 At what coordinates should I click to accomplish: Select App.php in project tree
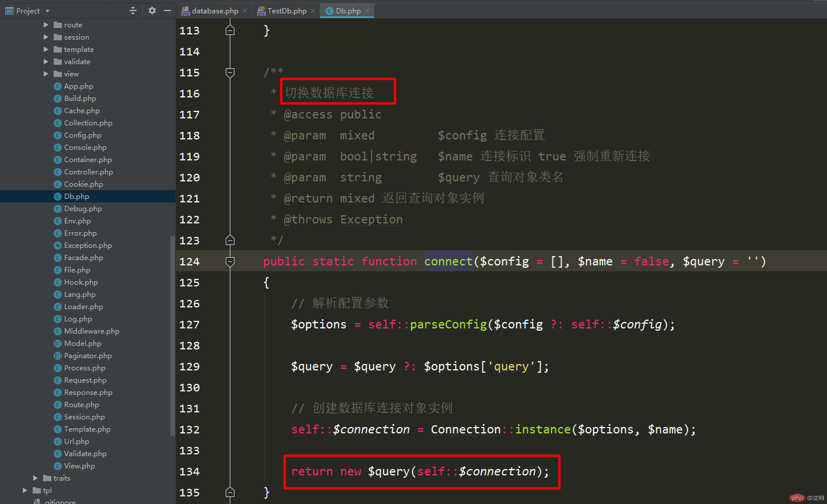click(78, 86)
